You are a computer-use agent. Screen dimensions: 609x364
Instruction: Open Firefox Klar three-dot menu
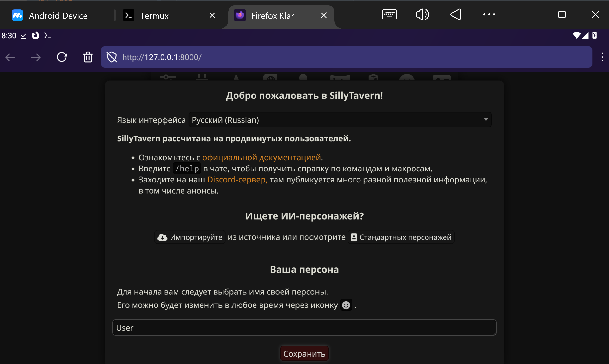602,57
